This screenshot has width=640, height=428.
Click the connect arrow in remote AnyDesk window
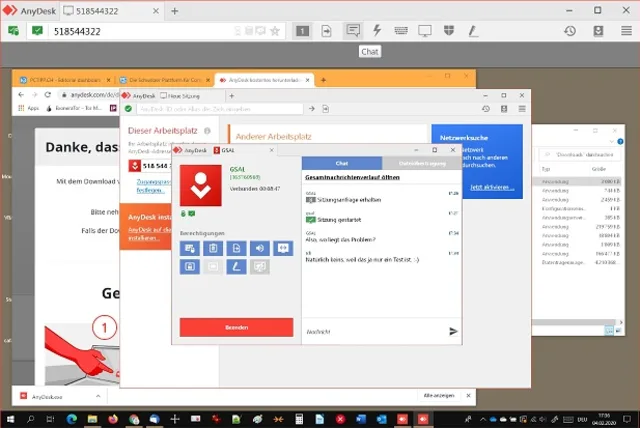click(312, 109)
